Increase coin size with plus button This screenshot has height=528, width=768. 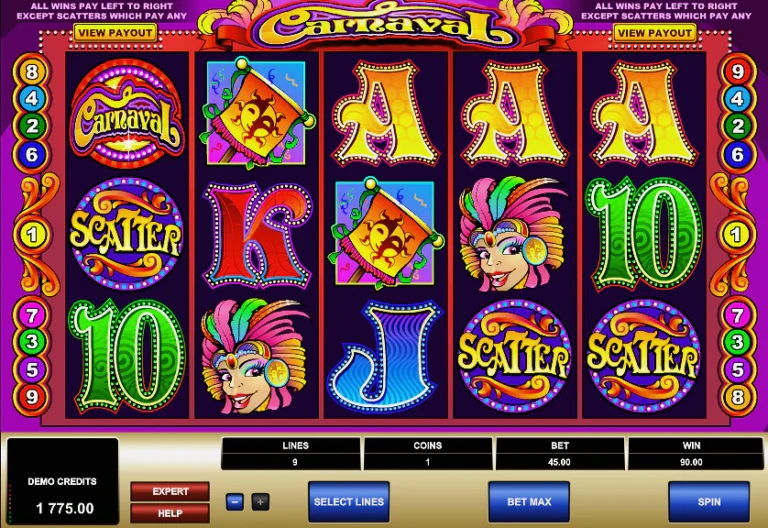pyautogui.click(x=260, y=502)
